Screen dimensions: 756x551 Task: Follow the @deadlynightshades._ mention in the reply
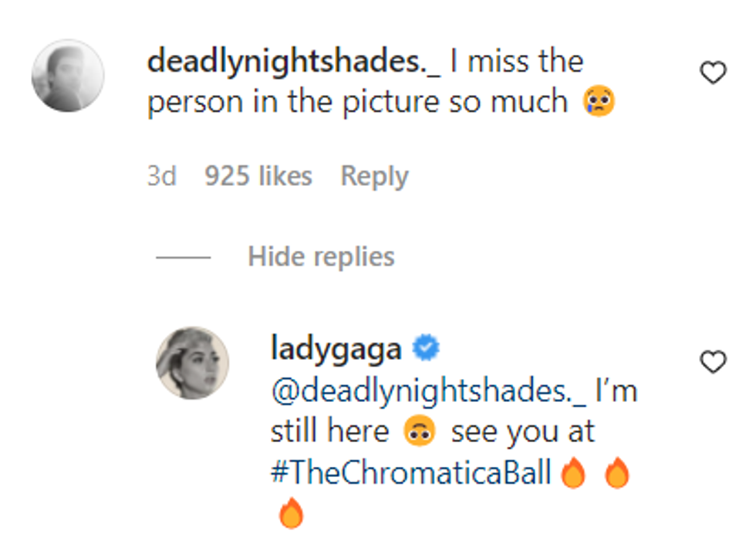(429, 390)
